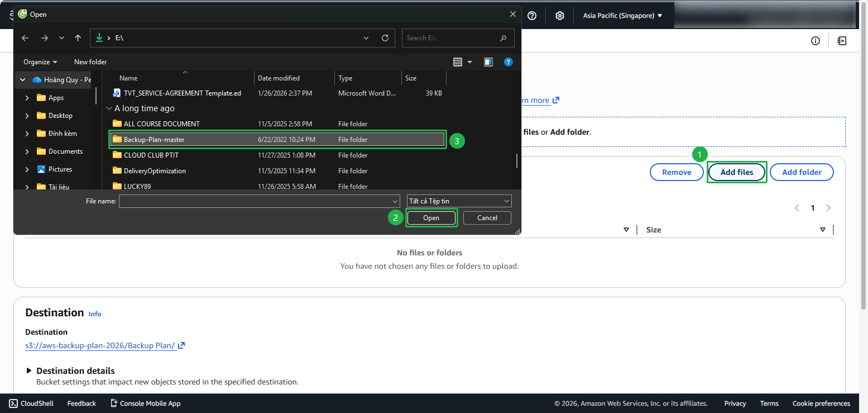Screen dimensions: 868x413
Task: Expand the Apps folder tree node
Action: 27,98
